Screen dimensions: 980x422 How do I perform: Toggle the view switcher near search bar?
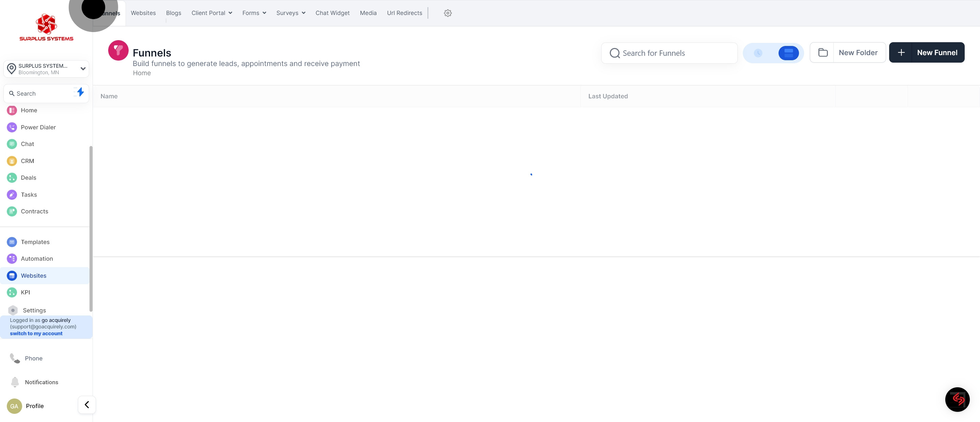point(773,53)
